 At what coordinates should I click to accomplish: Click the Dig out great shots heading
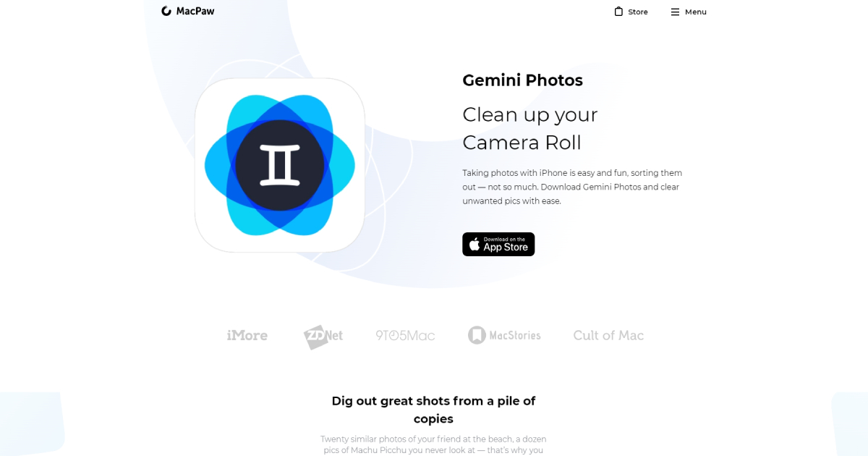pos(433,410)
